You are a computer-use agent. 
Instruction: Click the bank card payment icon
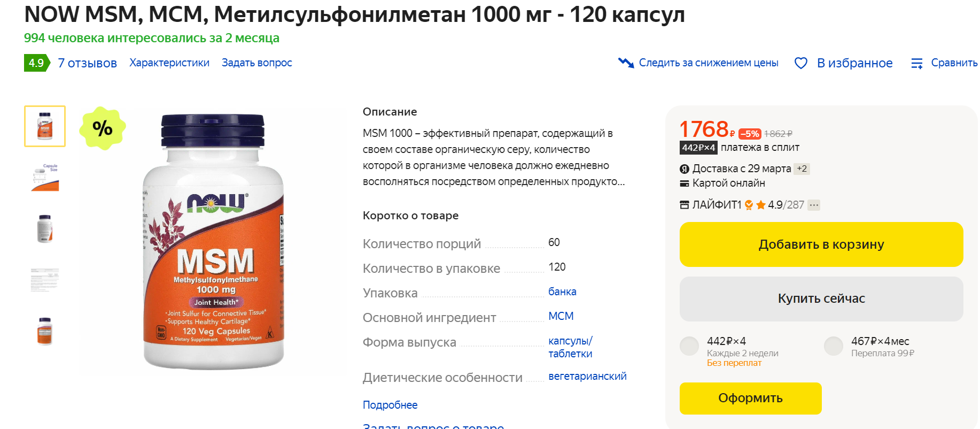(685, 183)
